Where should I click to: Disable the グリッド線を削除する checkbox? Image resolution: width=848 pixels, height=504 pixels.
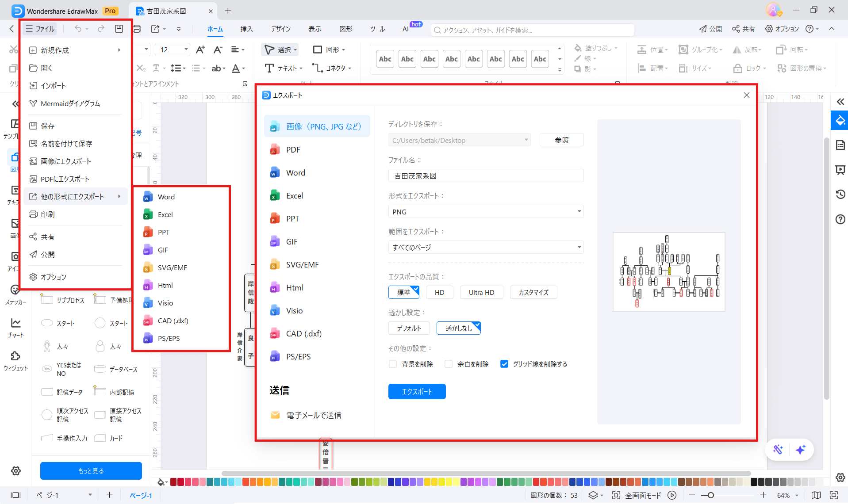pyautogui.click(x=504, y=364)
